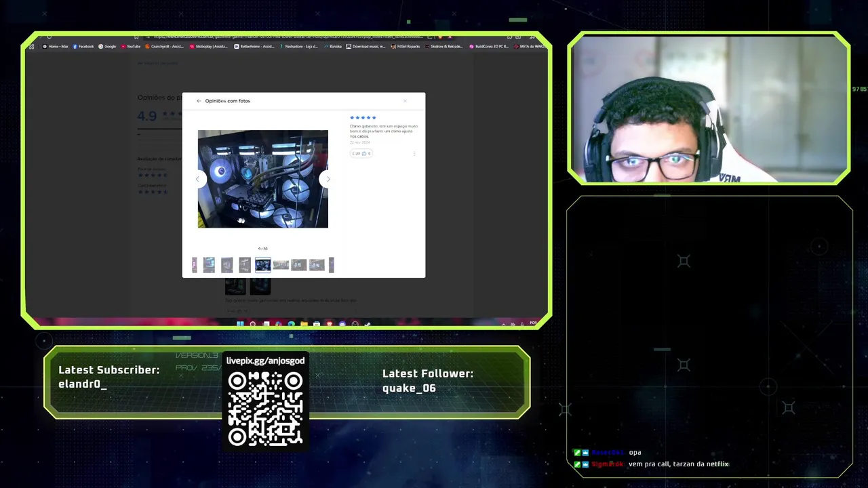This screenshot has width=868, height=488.
Task: Open the Neshastore bookmark
Action: point(298,47)
